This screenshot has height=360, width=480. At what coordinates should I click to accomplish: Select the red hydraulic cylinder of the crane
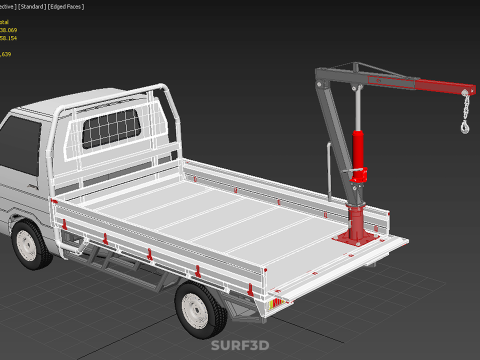358,156
